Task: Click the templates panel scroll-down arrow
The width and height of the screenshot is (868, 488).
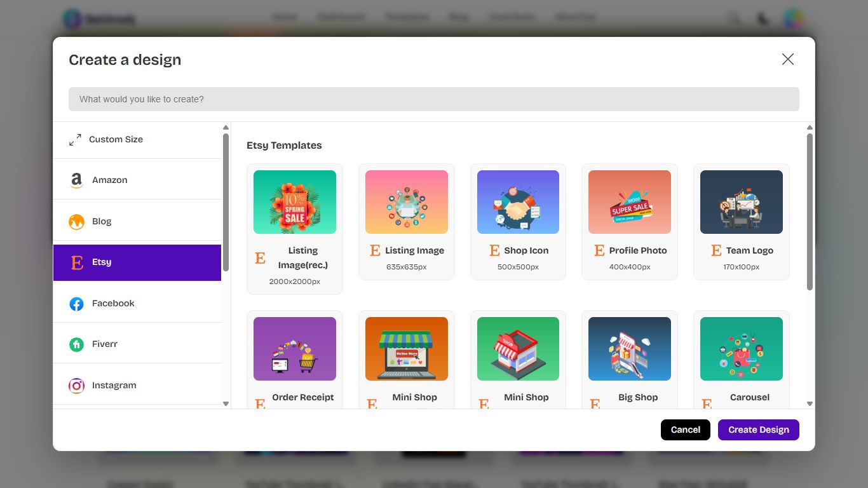Action: (810, 403)
